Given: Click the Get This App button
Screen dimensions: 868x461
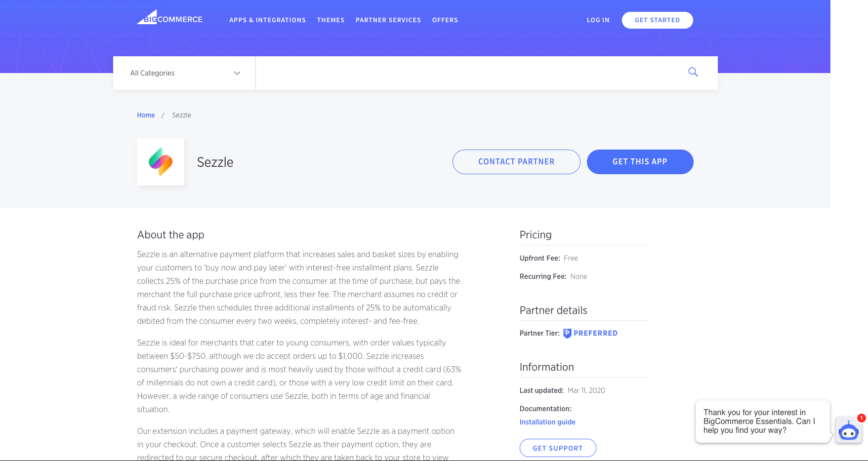Looking at the screenshot, I should 640,161.
